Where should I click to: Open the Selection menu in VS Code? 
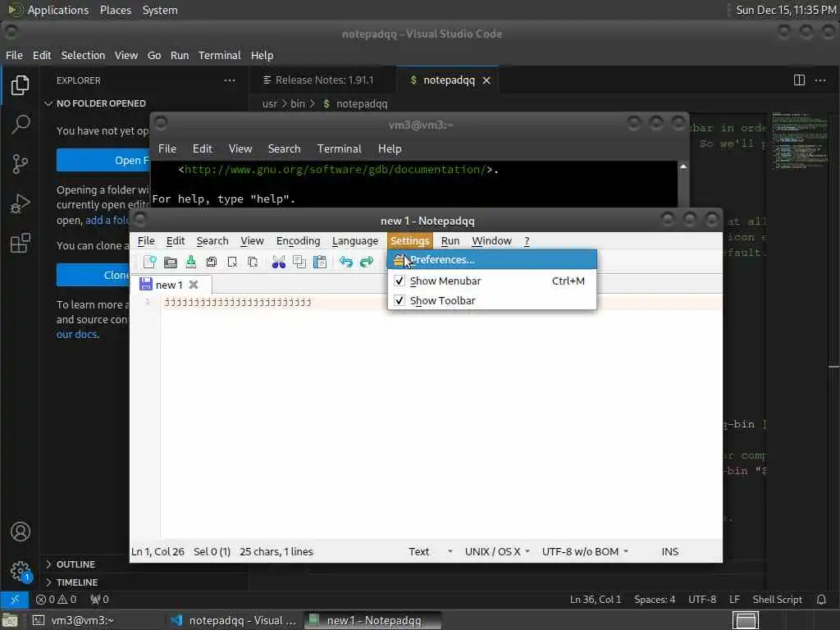tap(83, 55)
